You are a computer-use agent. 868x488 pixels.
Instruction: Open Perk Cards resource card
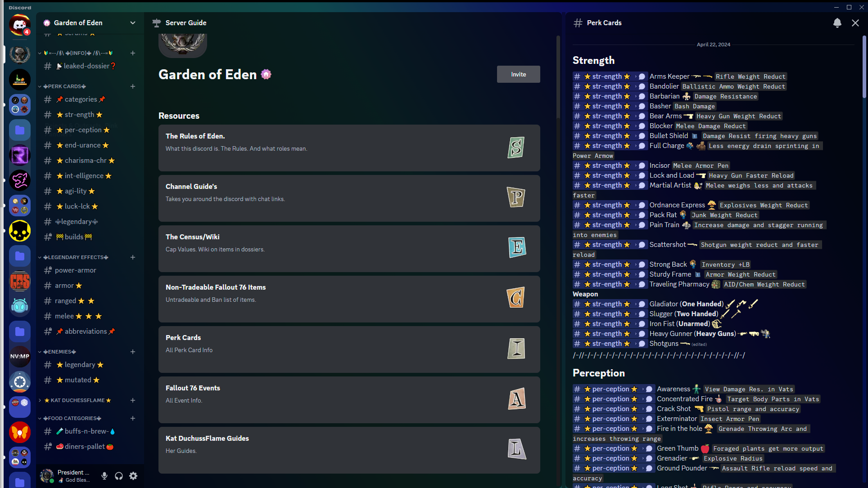[349, 349]
